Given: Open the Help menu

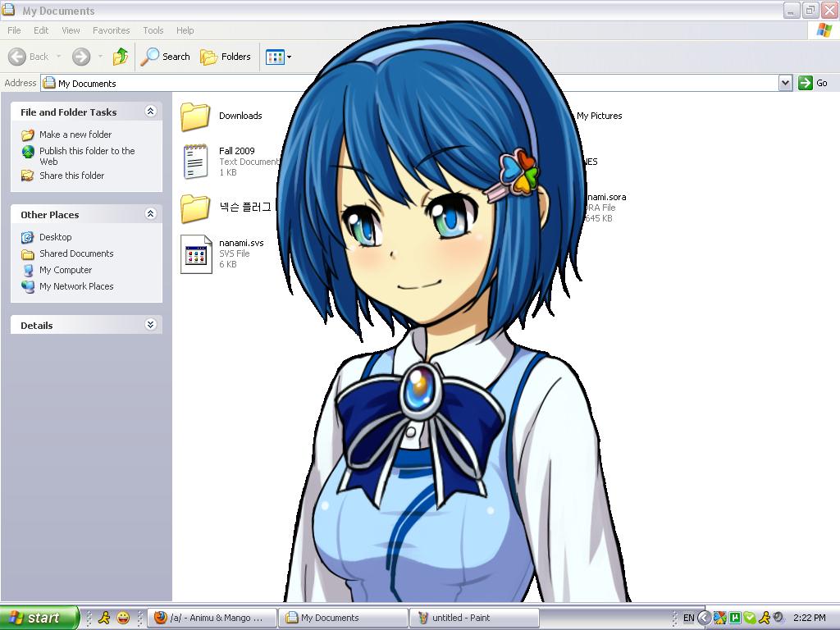Looking at the screenshot, I should 185,30.
